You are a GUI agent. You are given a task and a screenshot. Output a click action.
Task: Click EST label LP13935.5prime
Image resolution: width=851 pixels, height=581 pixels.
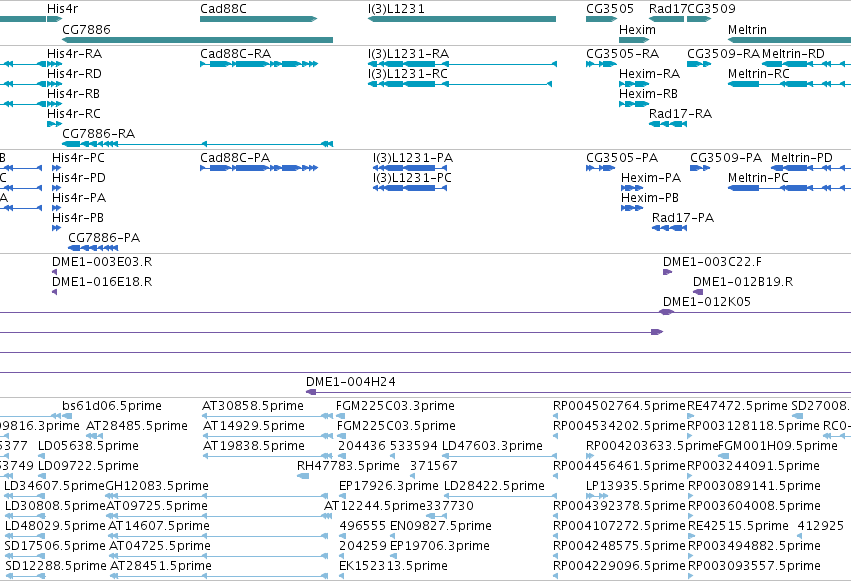(636, 486)
